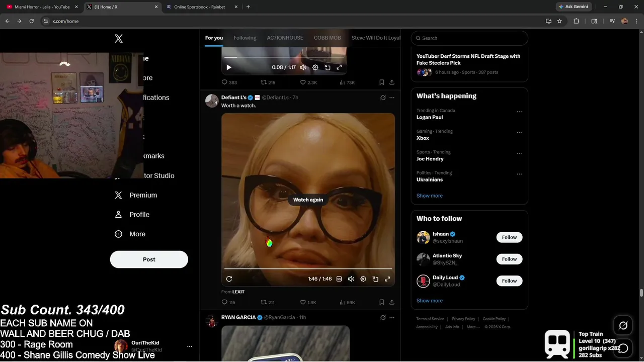Share Defiant L's post

pyautogui.click(x=392, y=302)
